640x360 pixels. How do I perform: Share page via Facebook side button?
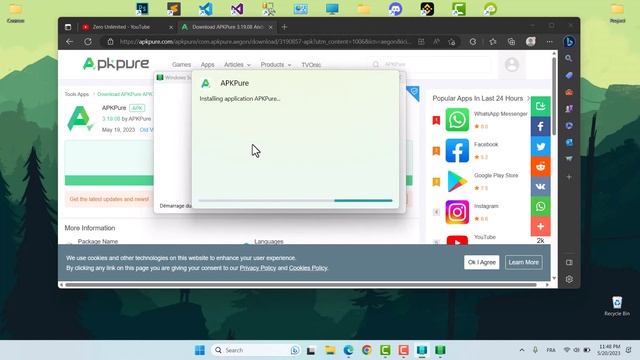pos(540,126)
